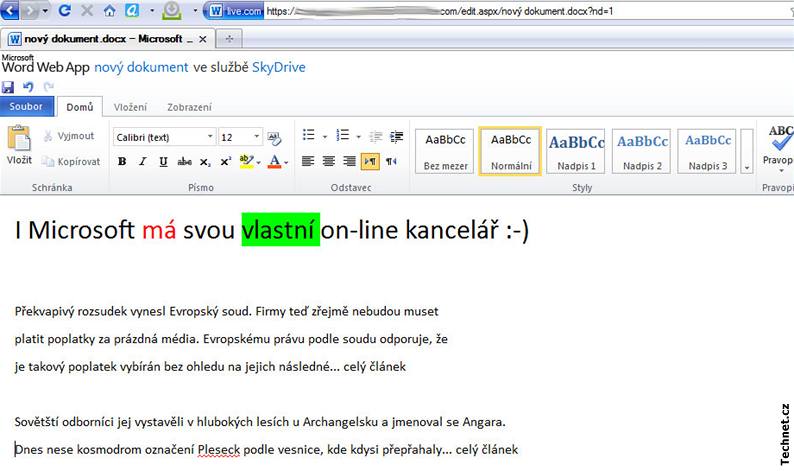The width and height of the screenshot is (794, 471).
Task: Undo the last action with the arrow icon
Action: [x=28, y=87]
